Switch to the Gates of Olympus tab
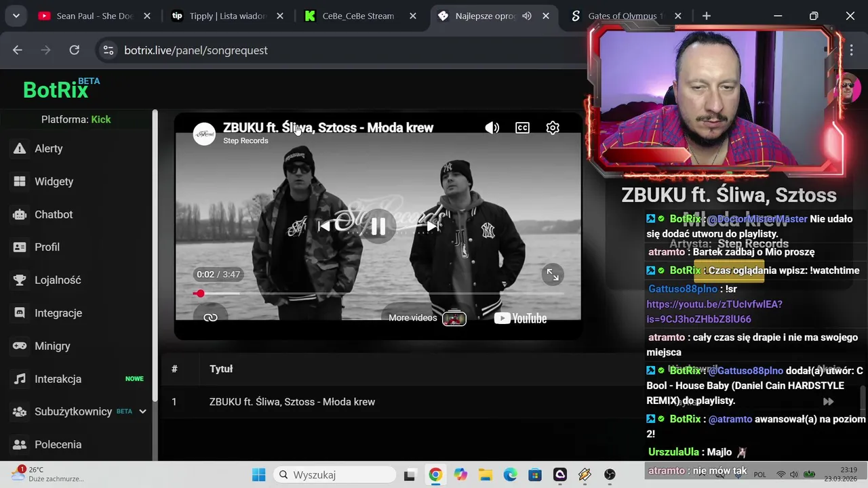 pos(624,16)
